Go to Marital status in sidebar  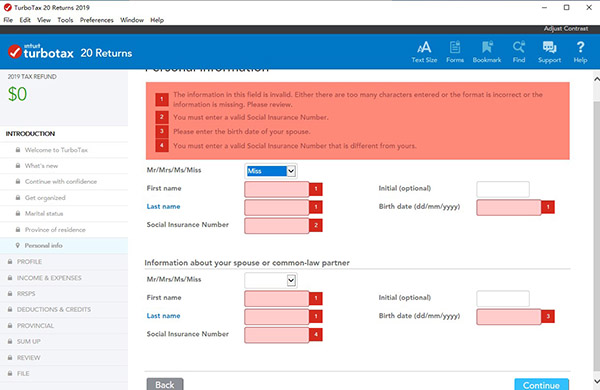[x=64, y=214]
